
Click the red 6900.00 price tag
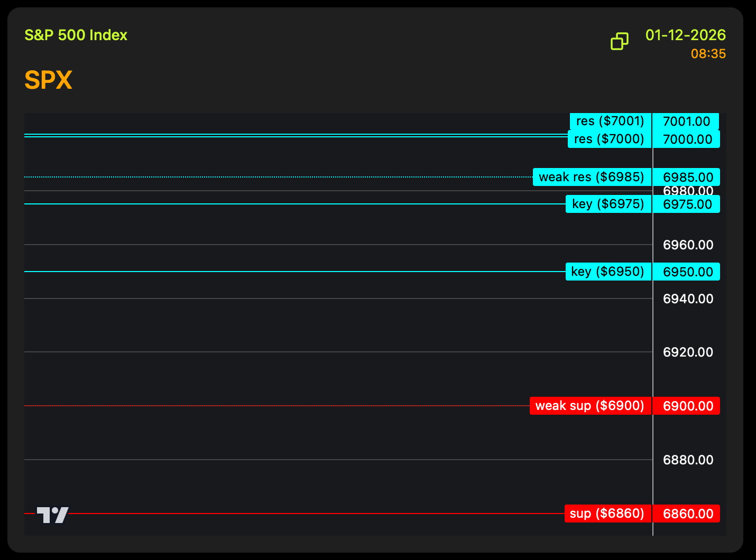[686, 406]
